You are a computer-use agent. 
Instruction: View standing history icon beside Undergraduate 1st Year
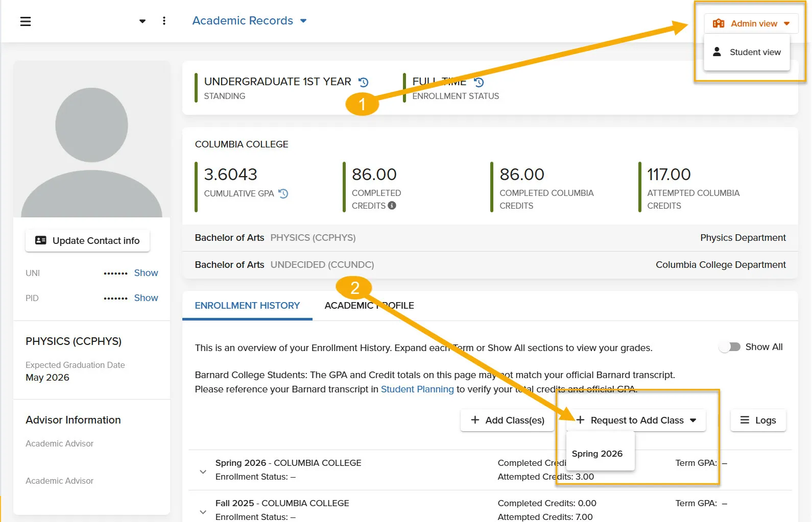(364, 82)
